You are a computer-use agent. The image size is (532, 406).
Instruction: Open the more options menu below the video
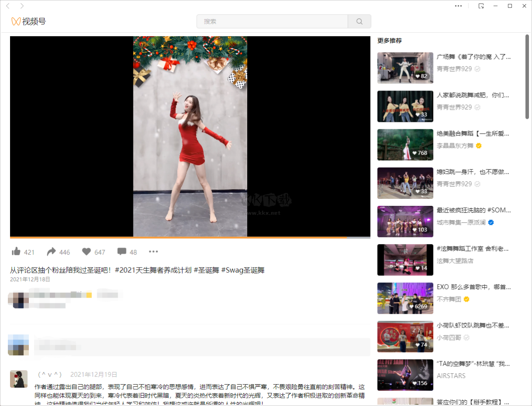point(153,251)
